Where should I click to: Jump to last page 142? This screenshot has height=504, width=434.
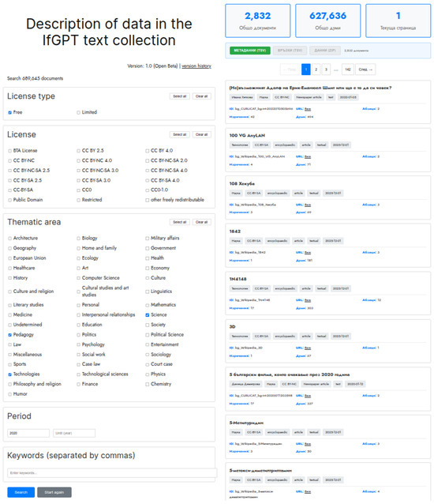348,70
